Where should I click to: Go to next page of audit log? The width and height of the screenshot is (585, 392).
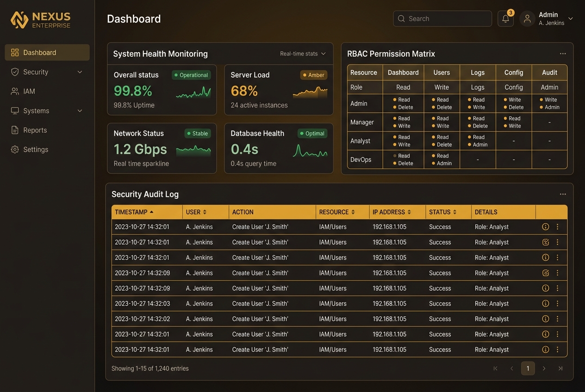[x=544, y=368]
